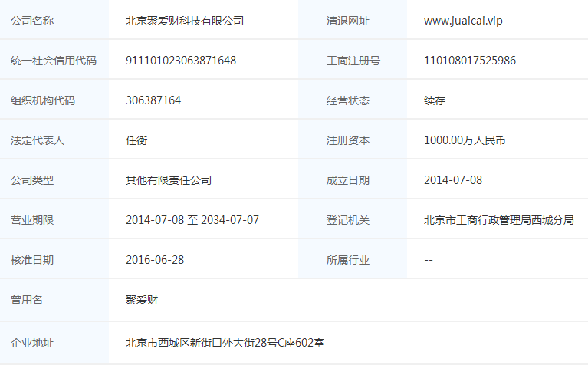Click the 公司名称 label cell
The height and width of the screenshot is (365, 588).
54,19
